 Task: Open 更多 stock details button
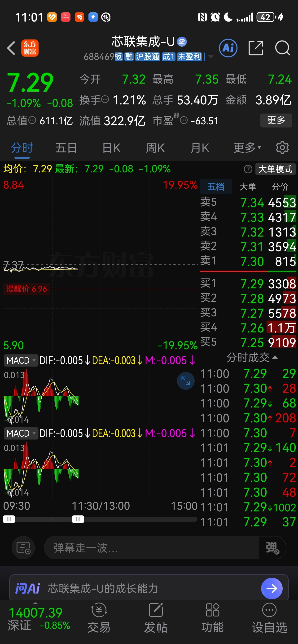pyautogui.click(x=276, y=120)
